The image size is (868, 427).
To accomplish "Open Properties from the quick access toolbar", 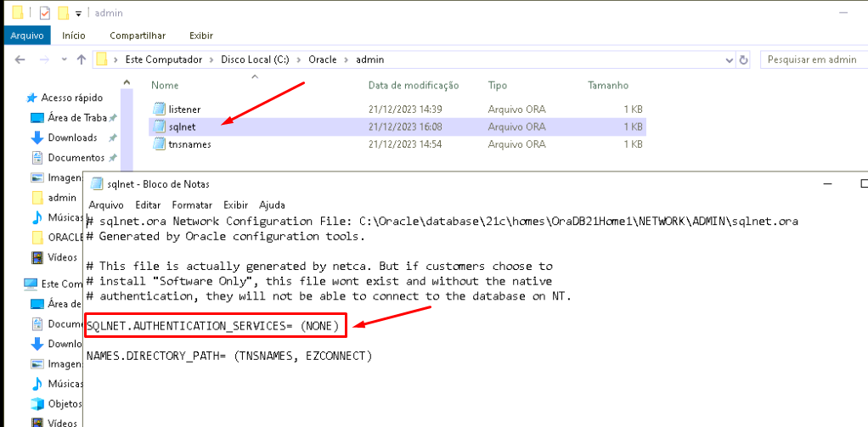I will coord(45,14).
